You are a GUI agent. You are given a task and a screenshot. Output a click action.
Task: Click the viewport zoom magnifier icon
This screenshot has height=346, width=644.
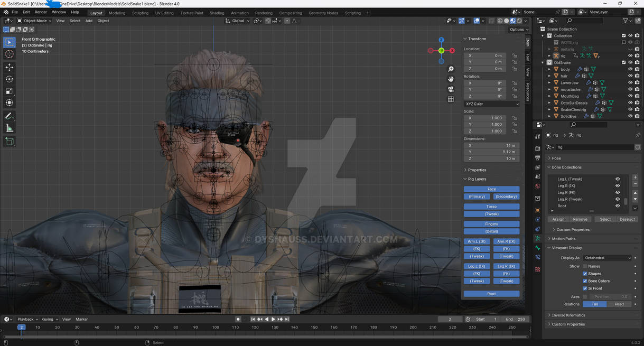pos(451,69)
